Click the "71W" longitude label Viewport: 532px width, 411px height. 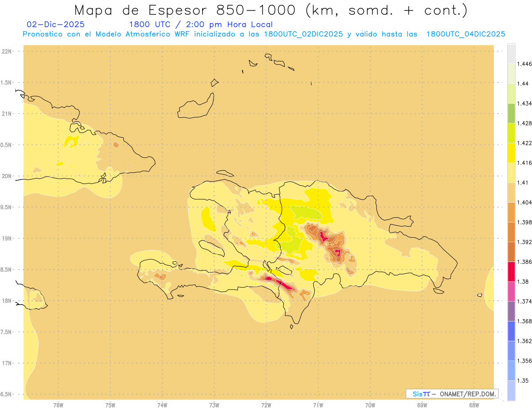point(318,405)
